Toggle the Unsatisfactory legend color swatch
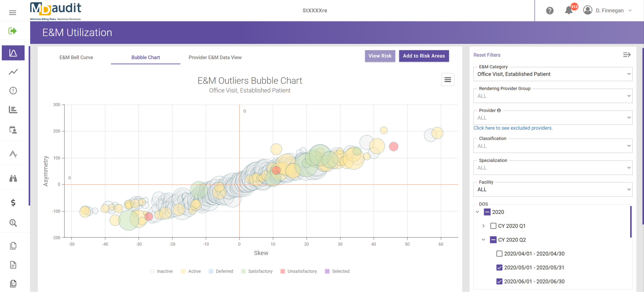Viewport: 644px width, 292px height. point(283,271)
